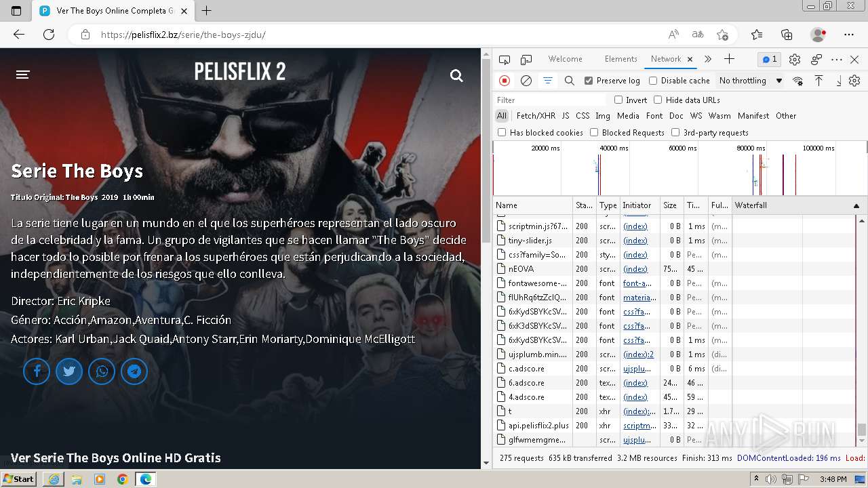
Task: Share the series via Telegram
Action: click(x=134, y=371)
